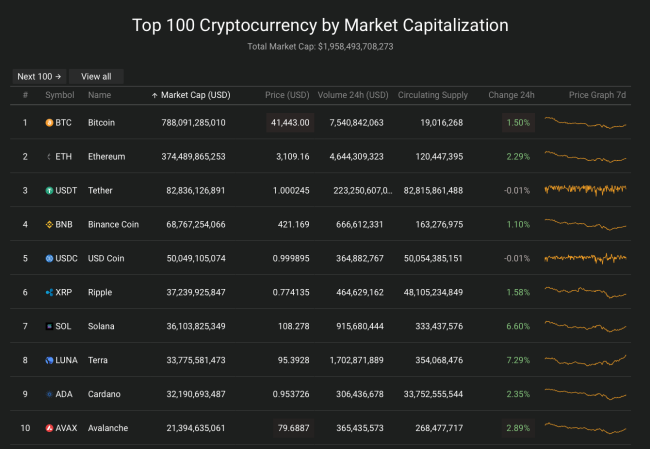Click USD Coin market cap 50,049,105,074
Image resolution: width=650 pixels, height=449 pixels.
point(196,259)
